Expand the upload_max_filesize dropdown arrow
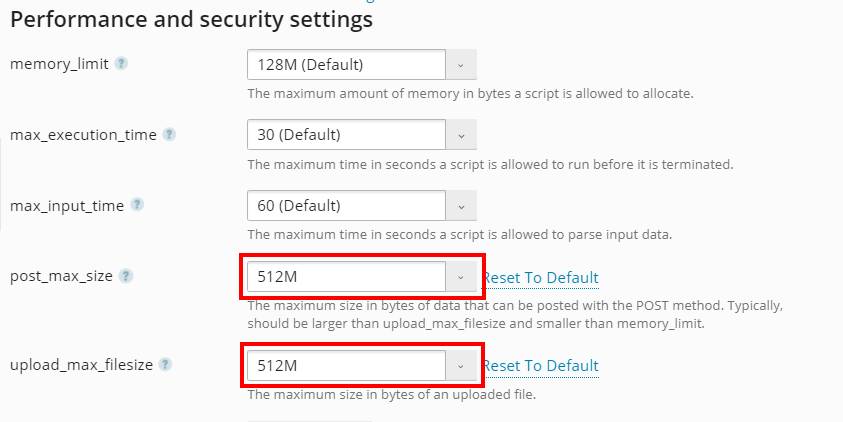Screen dimensions: 843x422 click(461, 366)
